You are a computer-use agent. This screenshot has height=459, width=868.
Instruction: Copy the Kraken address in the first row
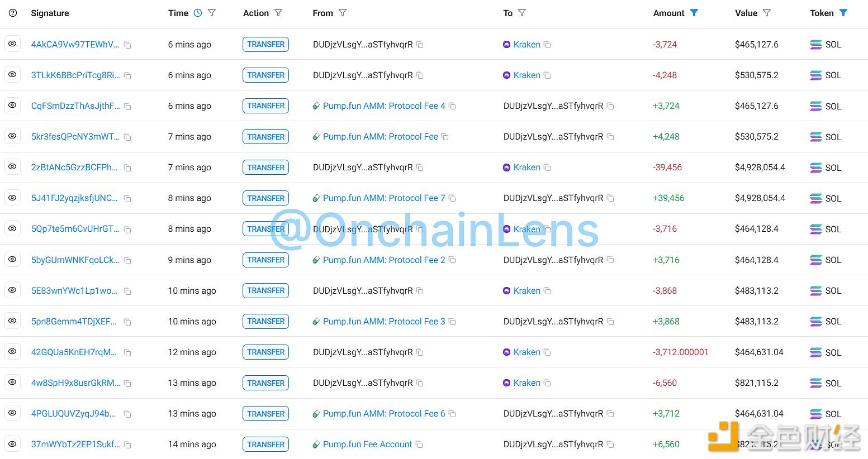click(547, 45)
